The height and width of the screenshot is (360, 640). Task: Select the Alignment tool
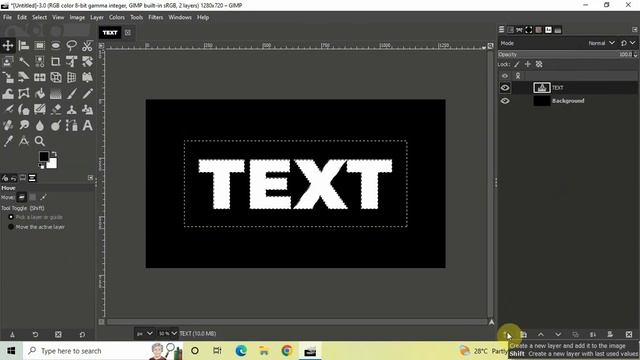click(x=24, y=45)
